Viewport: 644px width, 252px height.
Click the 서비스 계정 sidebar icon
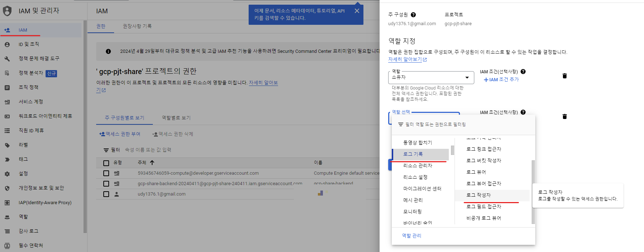pos(7,102)
